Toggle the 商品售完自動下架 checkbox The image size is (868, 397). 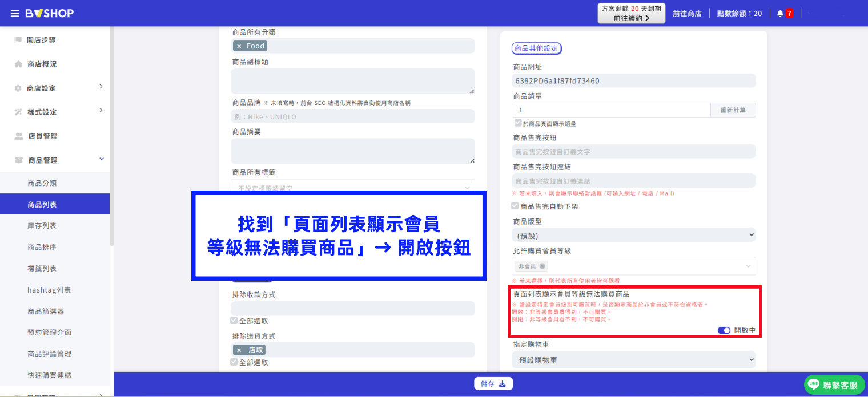[x=516, y=206]
